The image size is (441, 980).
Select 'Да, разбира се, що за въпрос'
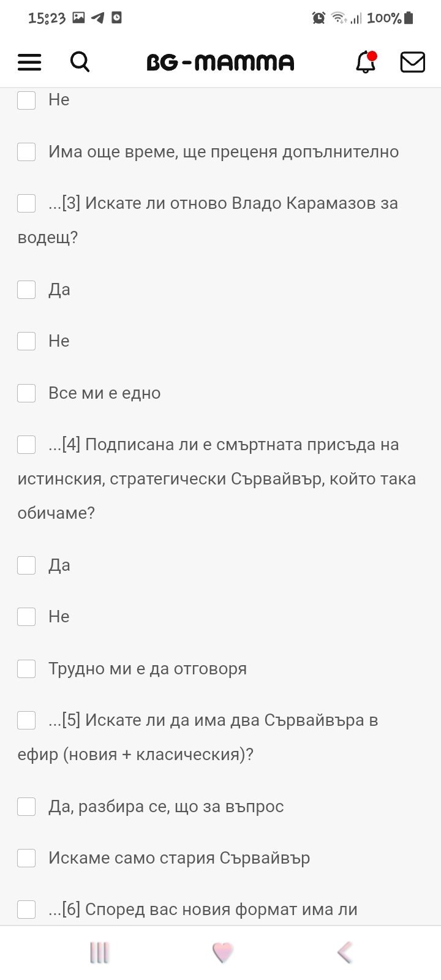point(26,806)
